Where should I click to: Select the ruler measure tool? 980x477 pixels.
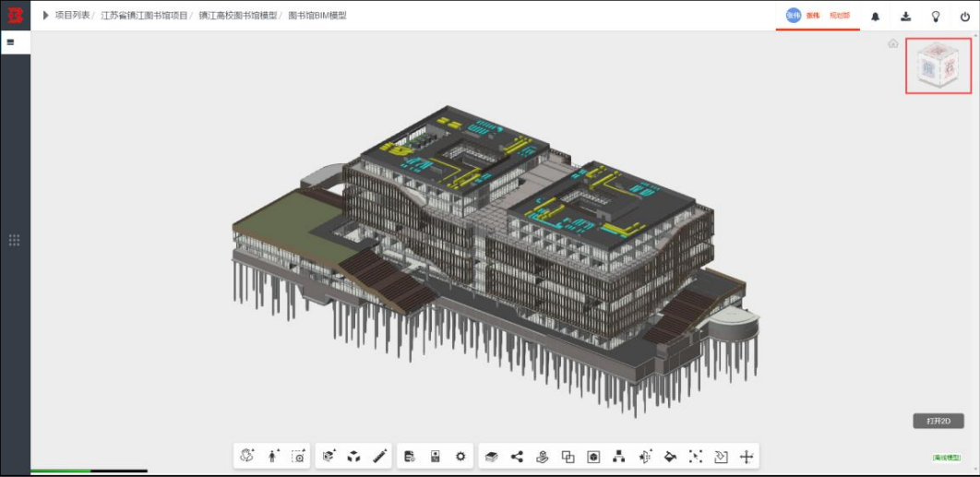point(379,457)
